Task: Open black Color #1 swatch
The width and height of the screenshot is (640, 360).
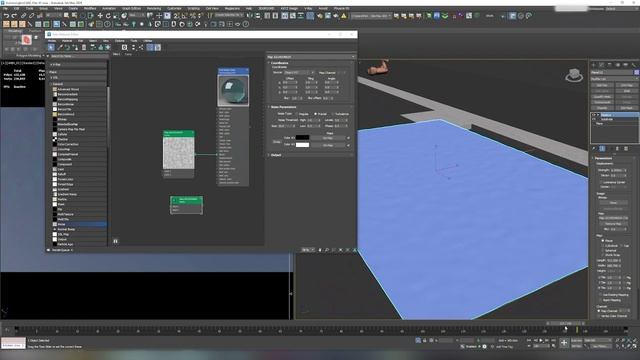Action: click(x=302, y=138)
